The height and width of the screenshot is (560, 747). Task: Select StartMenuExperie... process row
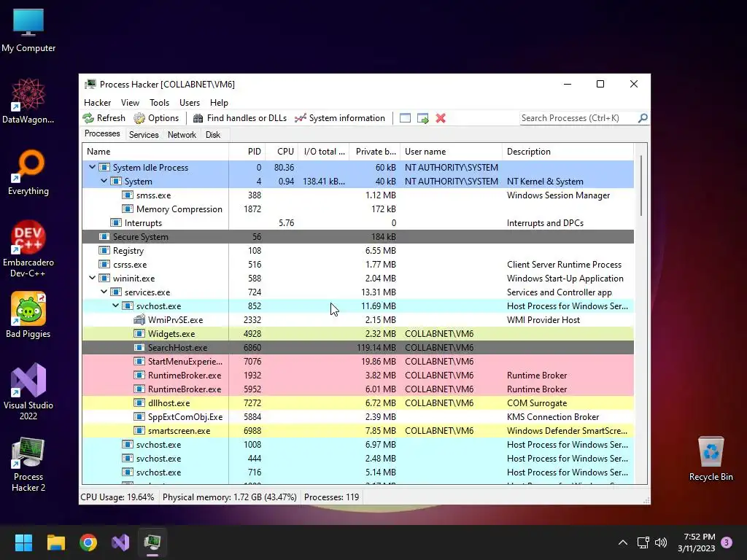tap(357, 362)
